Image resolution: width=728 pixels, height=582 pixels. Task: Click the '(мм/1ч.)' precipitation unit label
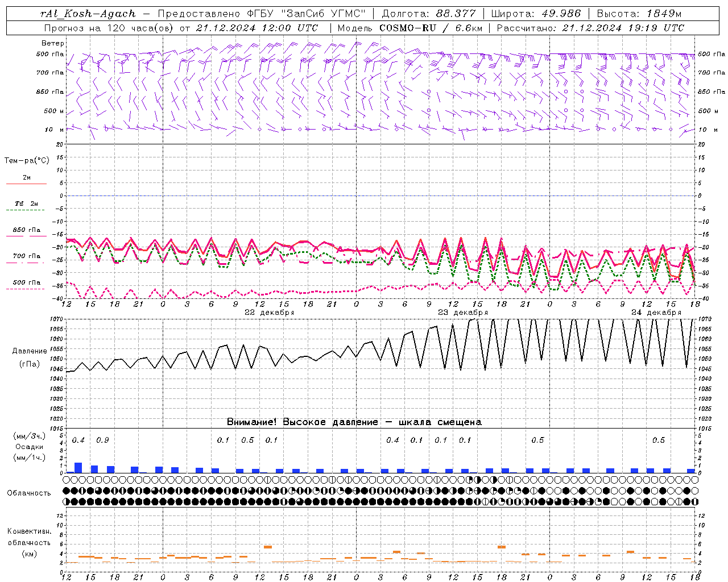coord(28,458)
